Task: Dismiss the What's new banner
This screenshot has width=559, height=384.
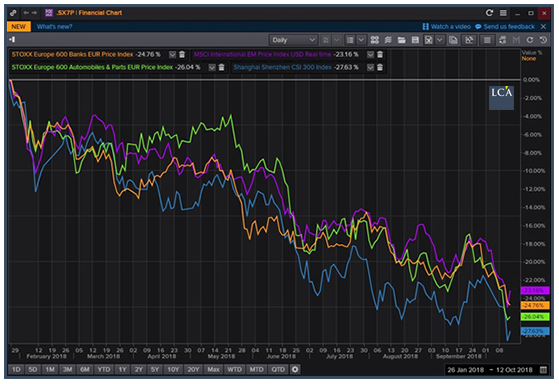Action: 543,27
